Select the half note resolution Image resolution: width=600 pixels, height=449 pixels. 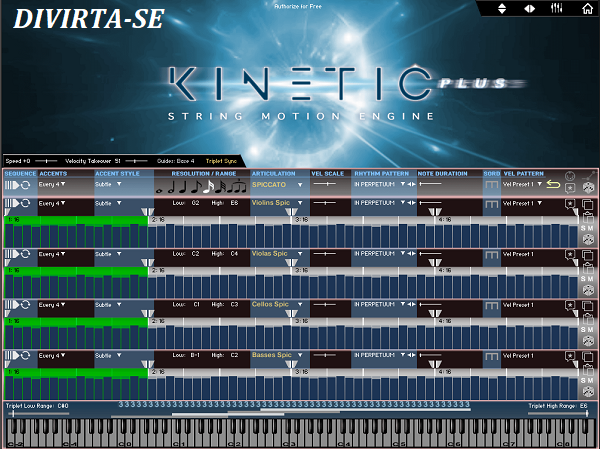(172, 186)
